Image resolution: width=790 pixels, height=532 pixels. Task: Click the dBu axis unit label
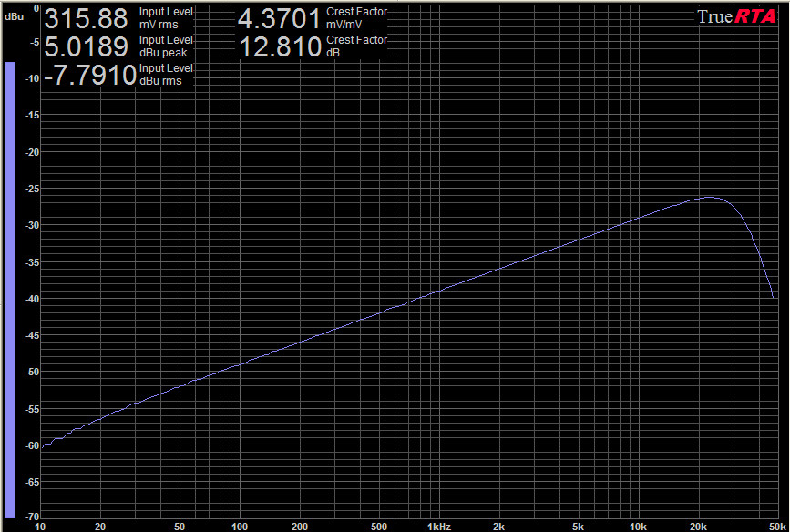point(14,15)
